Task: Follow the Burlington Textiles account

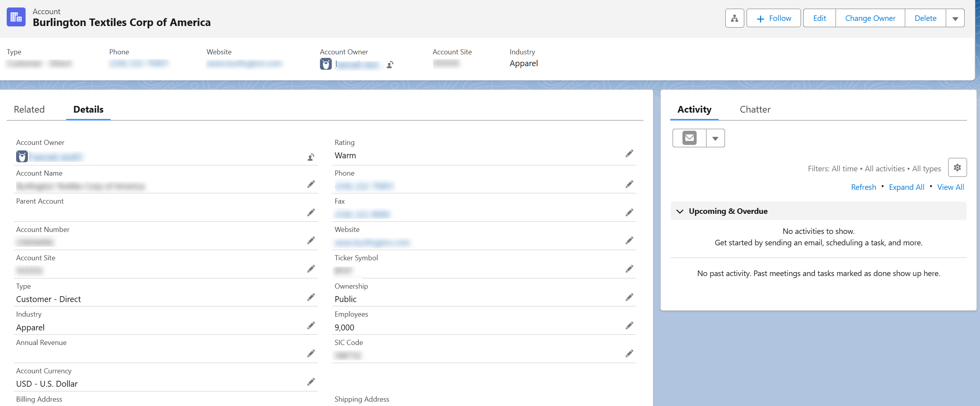Action: tap(773, 18)
